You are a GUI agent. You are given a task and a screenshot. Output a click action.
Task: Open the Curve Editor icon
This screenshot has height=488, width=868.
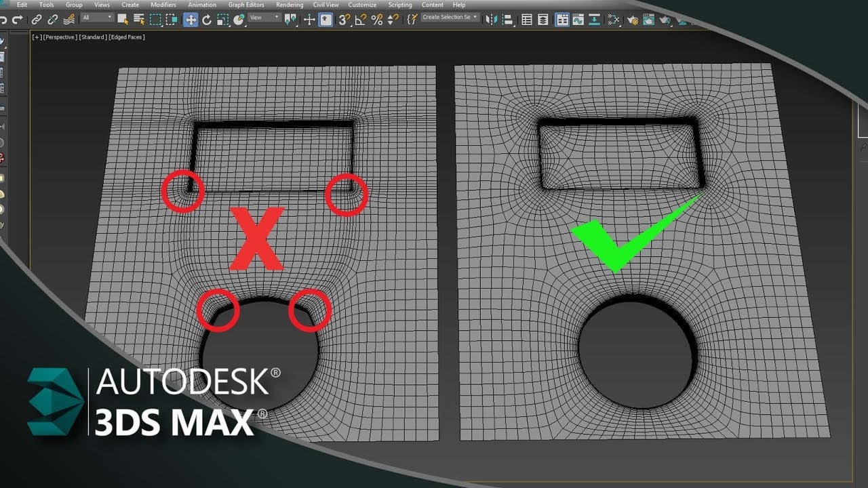tap(578, 20)
